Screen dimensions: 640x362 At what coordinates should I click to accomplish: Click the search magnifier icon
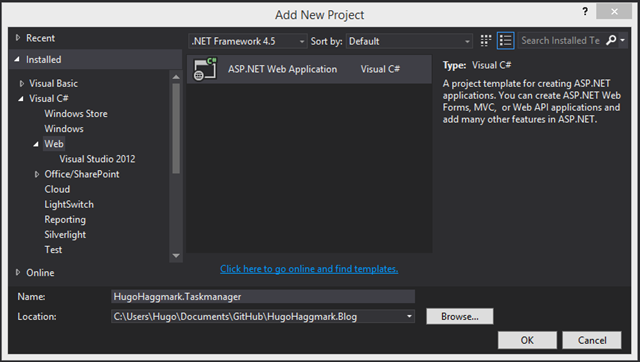point(611,40)
